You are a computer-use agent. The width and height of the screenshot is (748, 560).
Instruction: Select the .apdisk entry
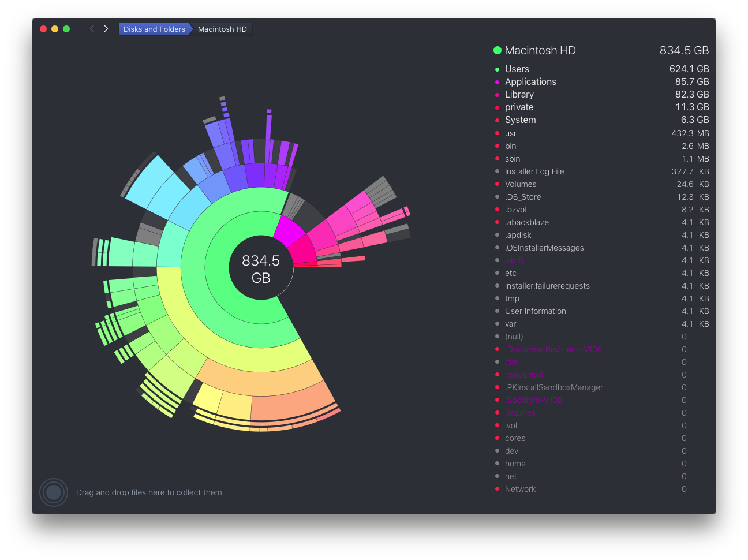point(601,235)
